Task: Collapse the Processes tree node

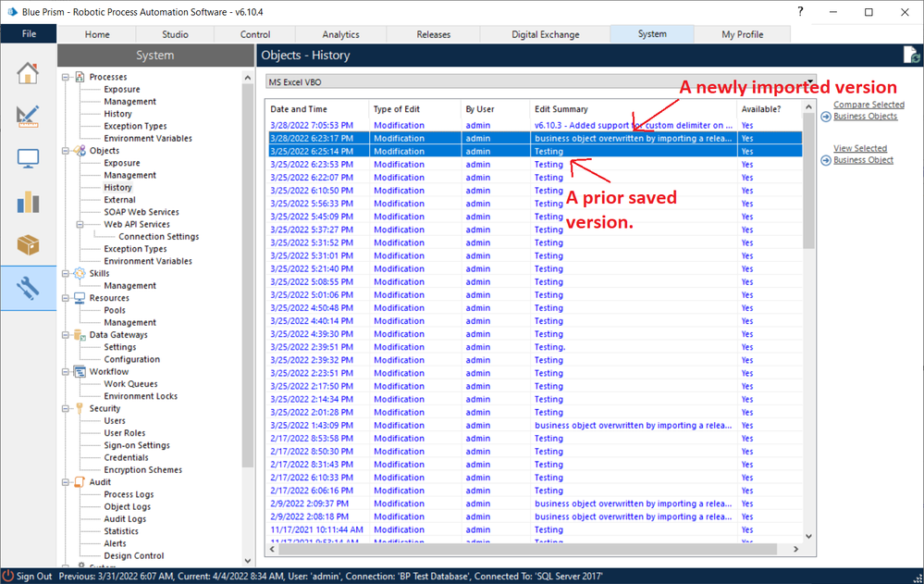Action: pyautogui.click(x=67, y=77)
